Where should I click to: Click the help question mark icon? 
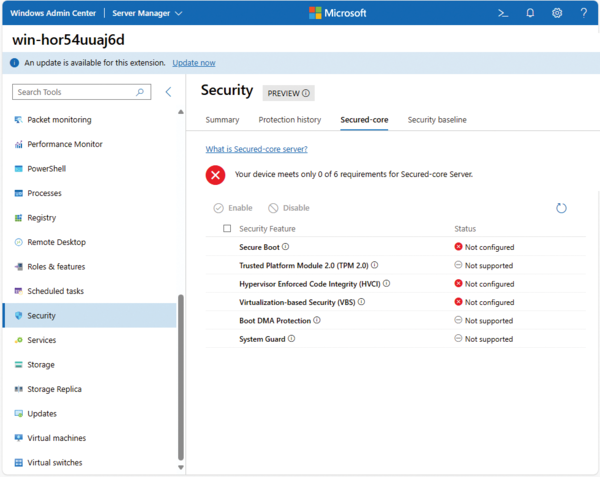pyautogui.click(x=584, y=13)
